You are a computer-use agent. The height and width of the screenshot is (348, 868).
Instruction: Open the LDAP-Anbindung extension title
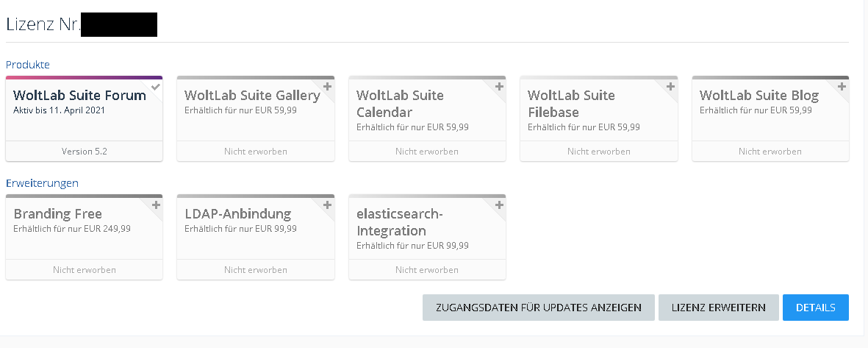[x=238, y=214]
